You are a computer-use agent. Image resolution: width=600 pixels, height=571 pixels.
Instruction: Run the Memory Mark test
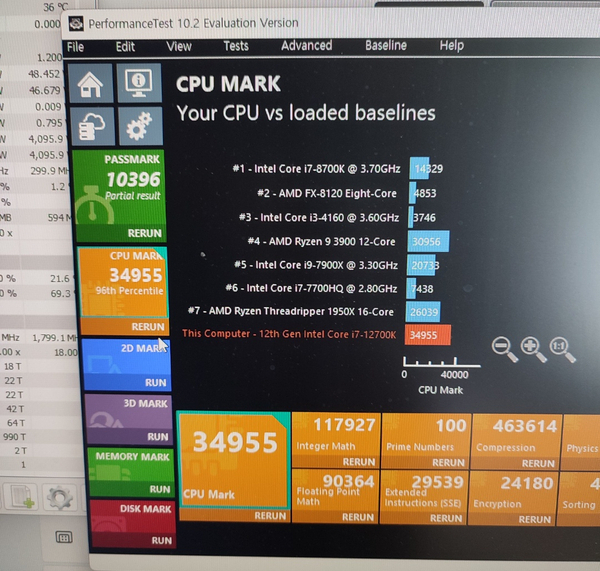pyautogui.click(x=160, y=489)
